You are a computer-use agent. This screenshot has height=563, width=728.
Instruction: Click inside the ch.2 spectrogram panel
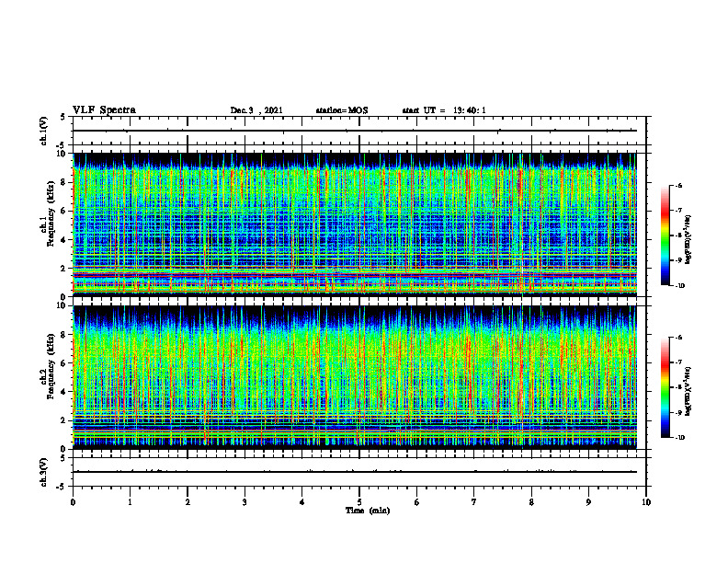[355, 377]
